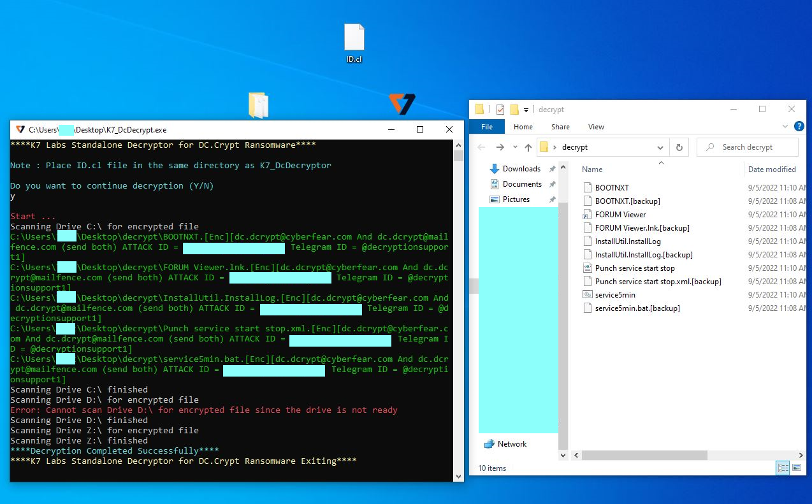This screenshot has height=504, width=812.
Task: Click the Properties icon in Quick Access Toolbar
Action: [500, 109]
